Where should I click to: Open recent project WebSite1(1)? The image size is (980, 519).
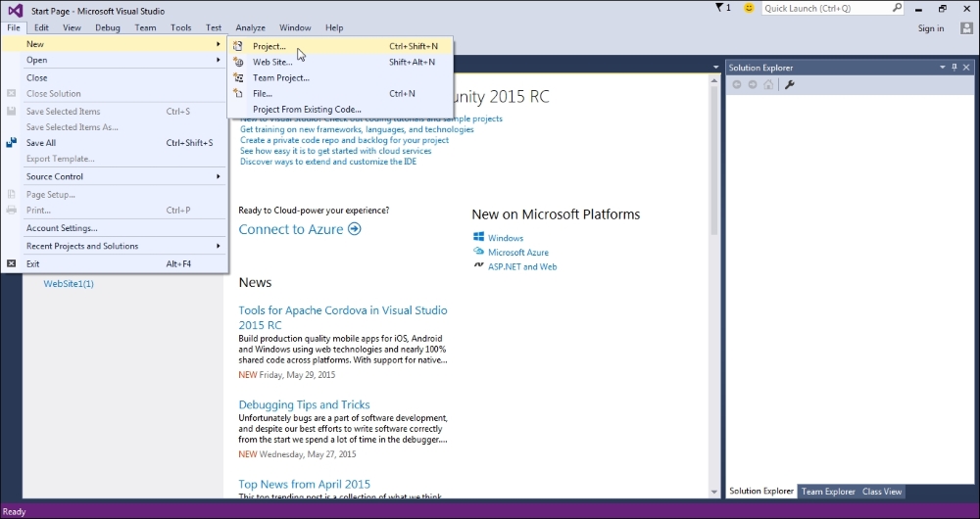pos(69,284)
